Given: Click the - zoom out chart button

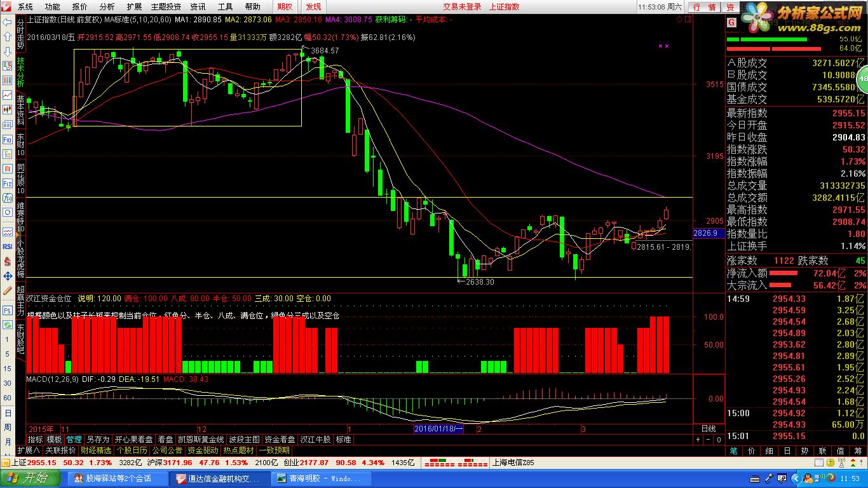Looking at the screenshot, I should (707, 439).
